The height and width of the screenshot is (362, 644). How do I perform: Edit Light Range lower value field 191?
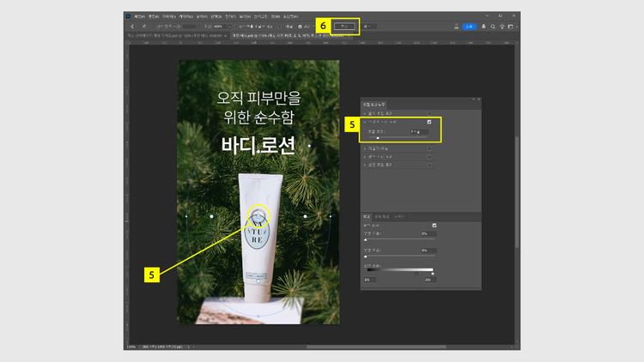click(370, 280)
